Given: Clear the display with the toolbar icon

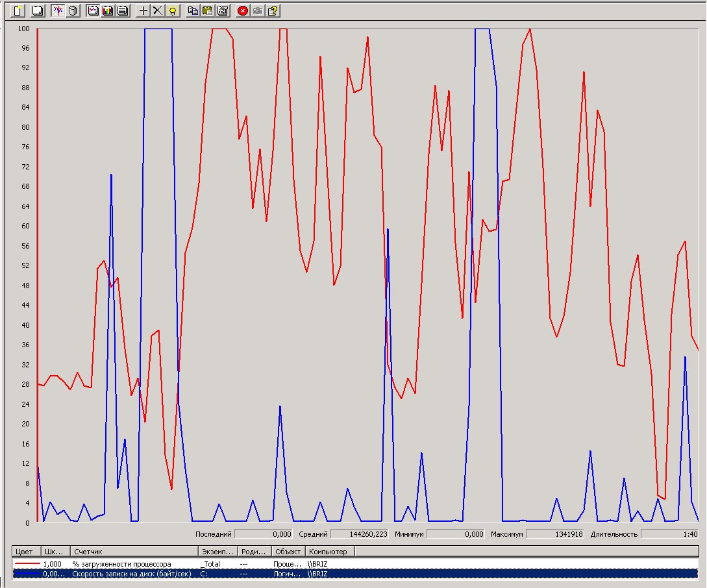Looking at the screenshot, I should (x=37, y=10).
